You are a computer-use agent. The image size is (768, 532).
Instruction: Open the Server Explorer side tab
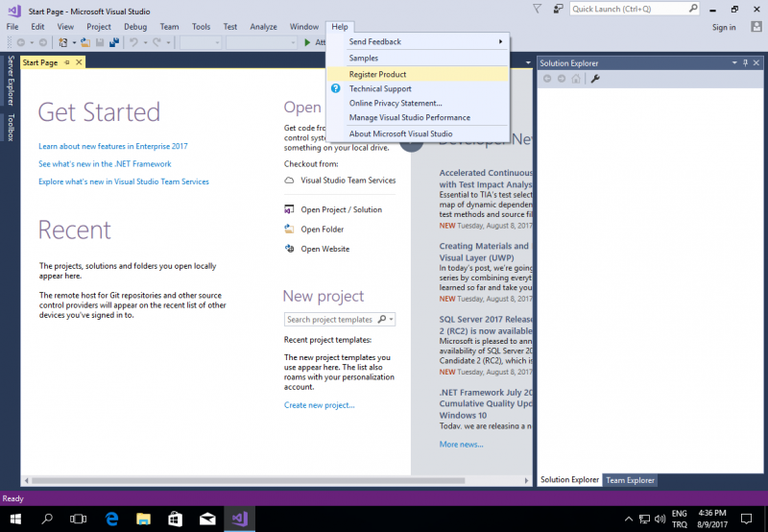coord(11,81)
